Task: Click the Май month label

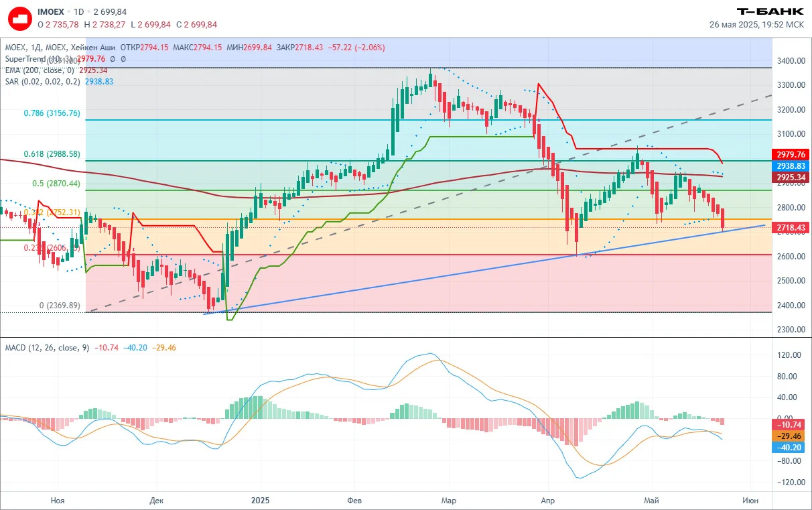Action: click(x=651, y=500)
